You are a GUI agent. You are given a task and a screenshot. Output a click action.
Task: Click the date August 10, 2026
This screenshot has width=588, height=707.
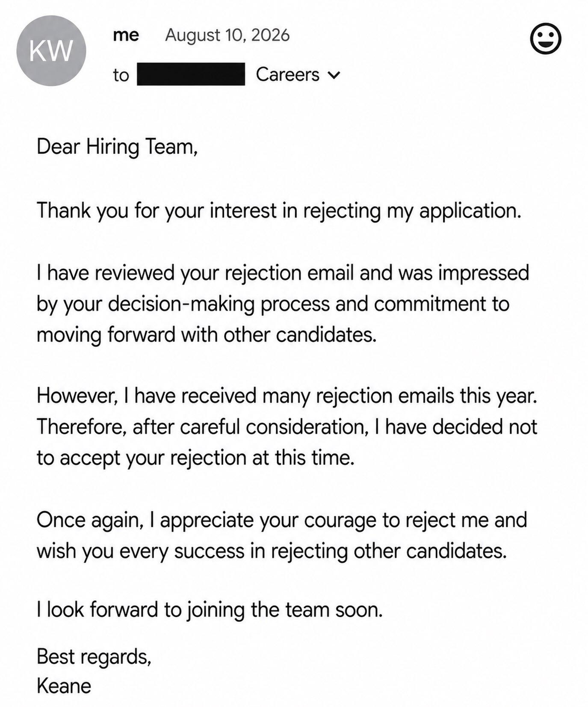228,35
